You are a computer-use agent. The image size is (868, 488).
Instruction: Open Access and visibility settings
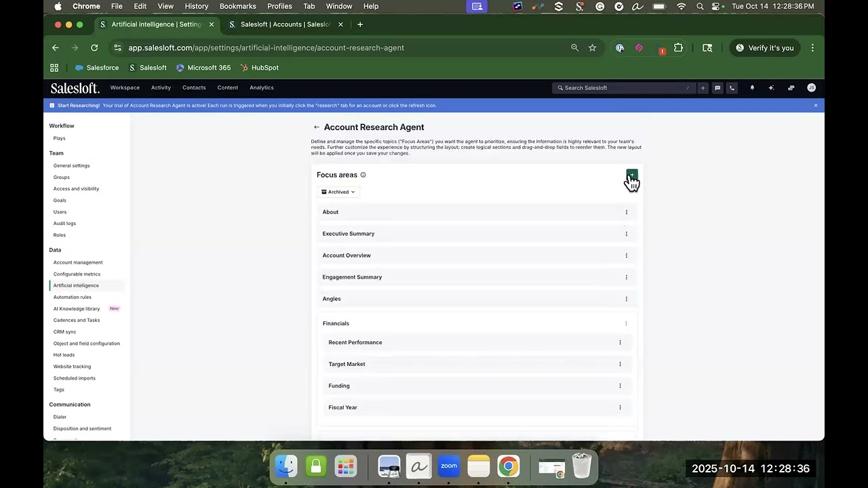[x=76, y=188]
